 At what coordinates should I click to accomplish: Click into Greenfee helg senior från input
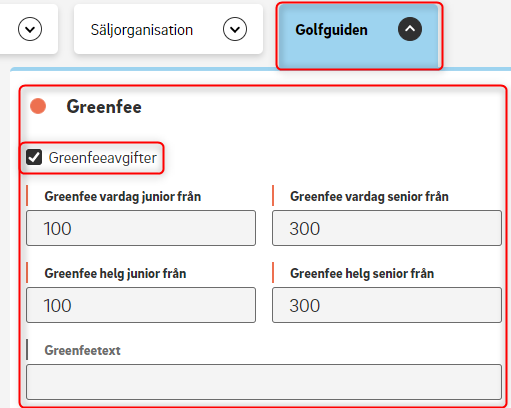pyautogui.click(x=387, y=305)
